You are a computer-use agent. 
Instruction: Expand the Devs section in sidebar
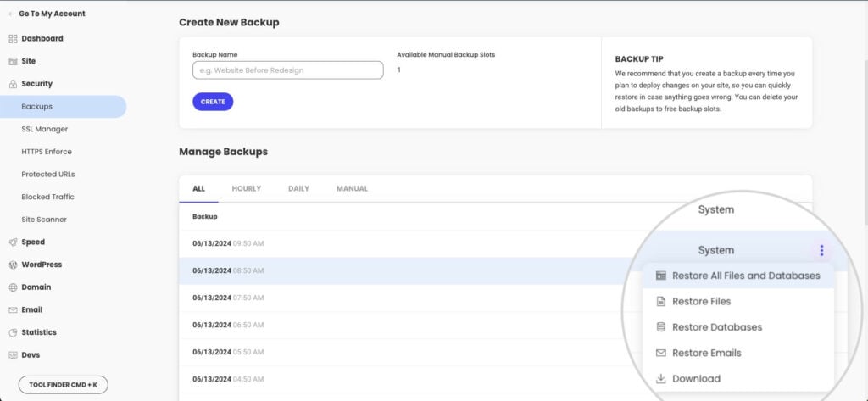click(31, 355)
